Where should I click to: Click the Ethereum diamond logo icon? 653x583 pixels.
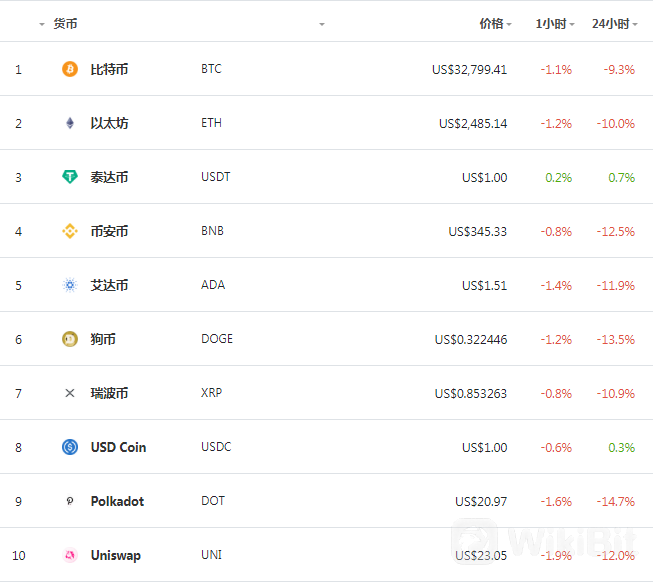coord(70,123)
